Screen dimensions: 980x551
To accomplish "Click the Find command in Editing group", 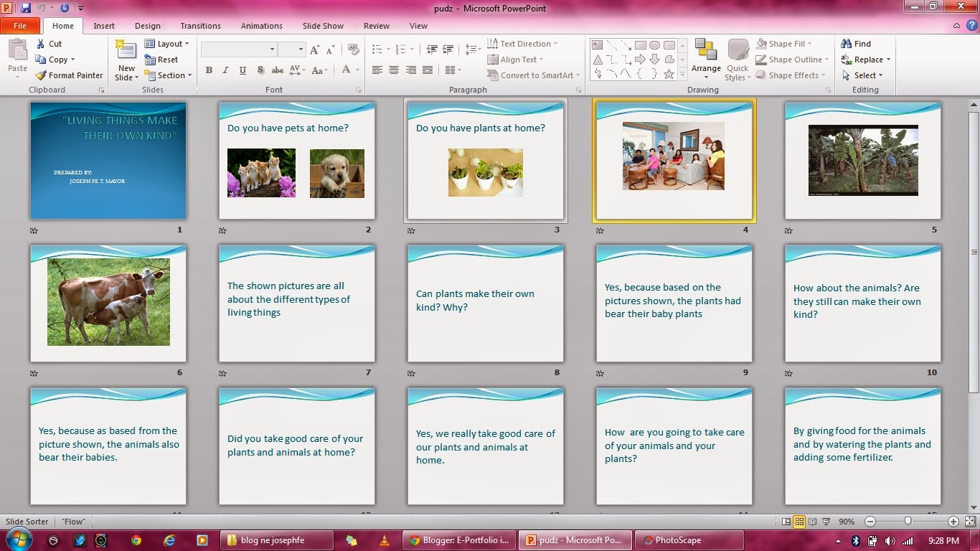I will pyautogui.click(x=858, y=43).
